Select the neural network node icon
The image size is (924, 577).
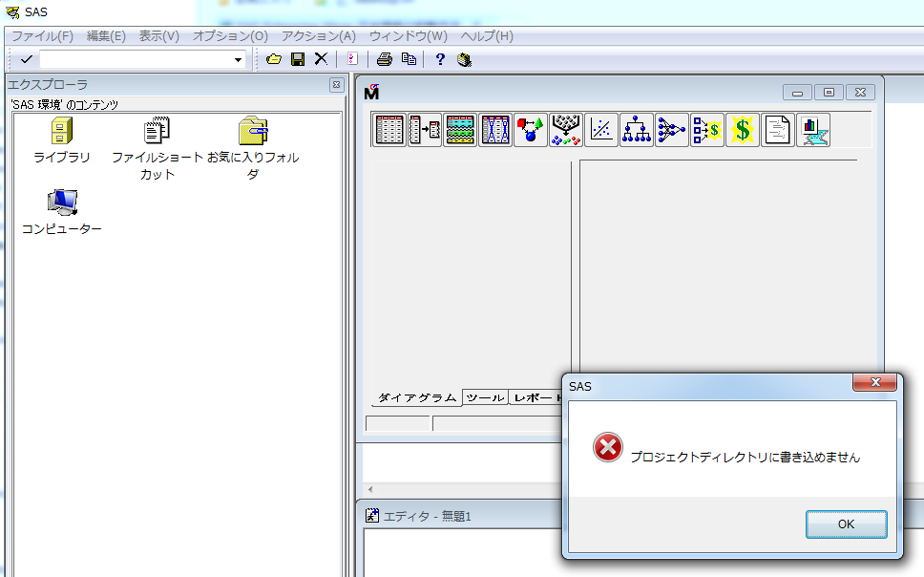click(672, 130)
